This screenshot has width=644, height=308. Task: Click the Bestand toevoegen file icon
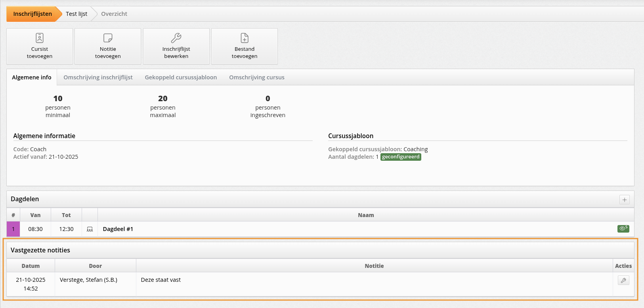245,38
